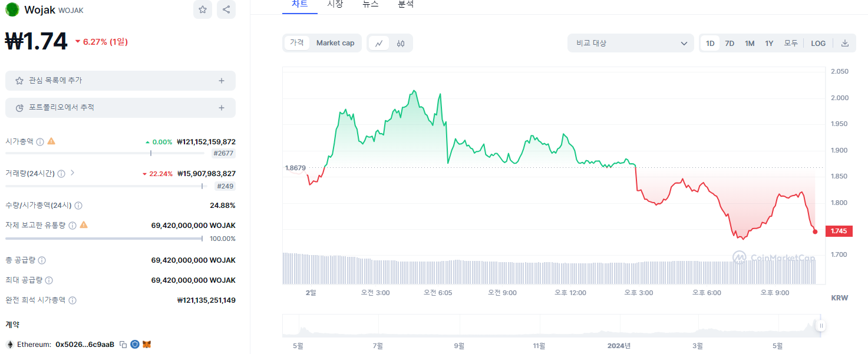
Task: Select the 1D time range
Action: (x=710, y=43)
